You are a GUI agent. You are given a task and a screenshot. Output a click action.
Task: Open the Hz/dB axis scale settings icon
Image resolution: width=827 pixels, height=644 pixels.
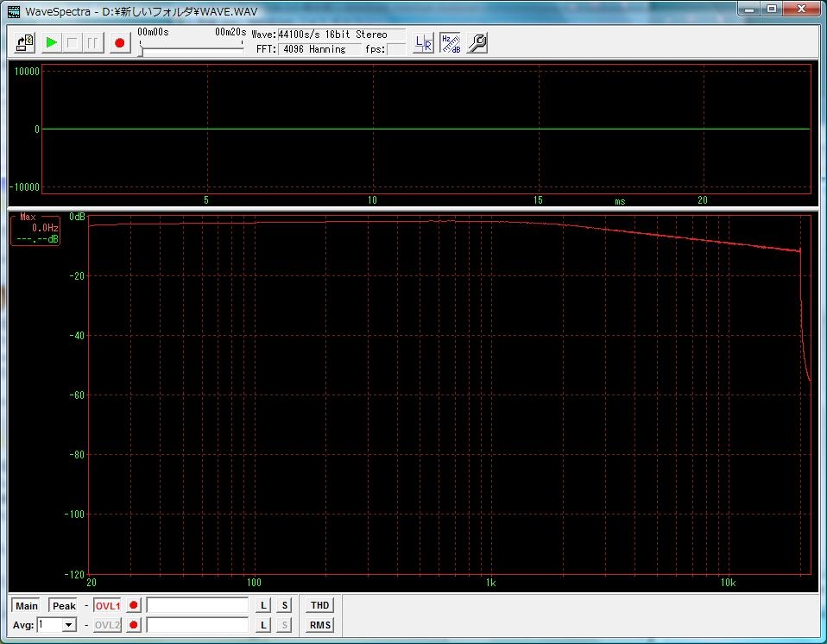click(x=451, y=42)
